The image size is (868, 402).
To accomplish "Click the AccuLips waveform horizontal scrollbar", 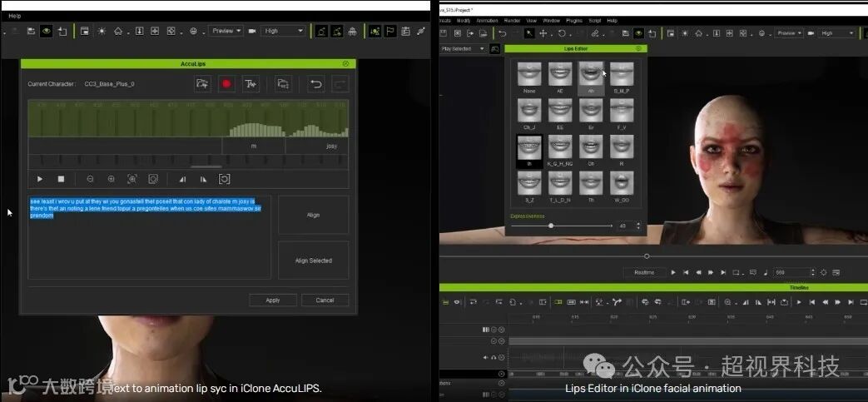I will (206, 166).
